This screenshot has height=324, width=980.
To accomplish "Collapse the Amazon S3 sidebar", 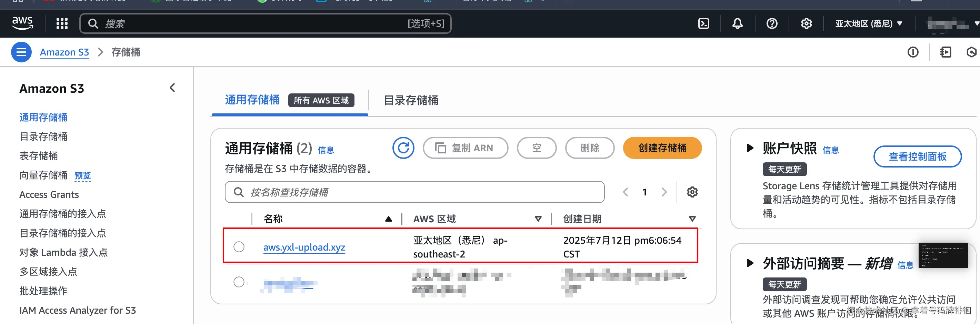I will tap(172, 88).
